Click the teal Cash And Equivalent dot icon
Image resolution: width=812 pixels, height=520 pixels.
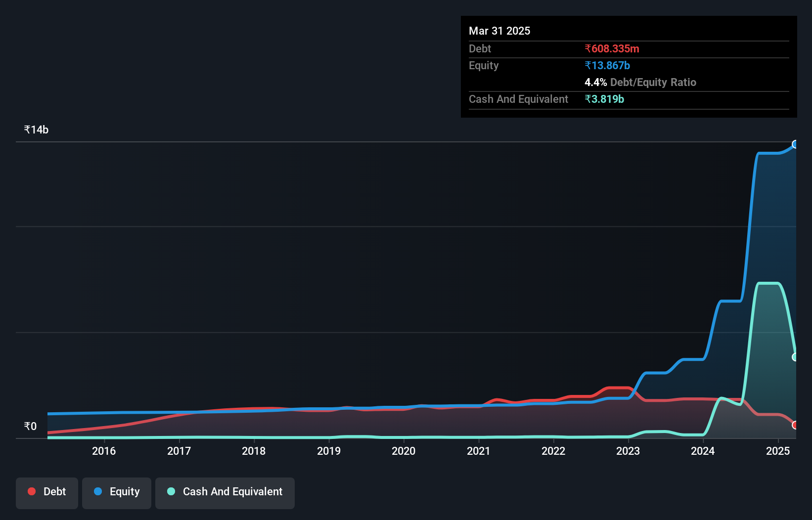click(170, 492)
